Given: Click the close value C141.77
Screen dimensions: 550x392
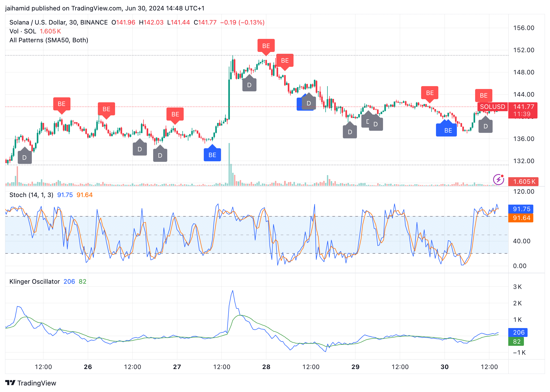Looking at the screenshot, I should [205, 22].
